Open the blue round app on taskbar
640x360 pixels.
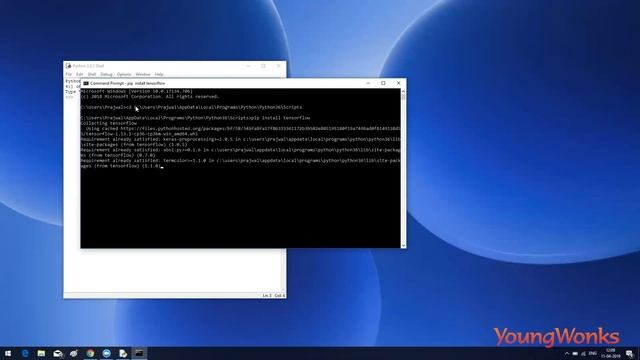(107, 353)
